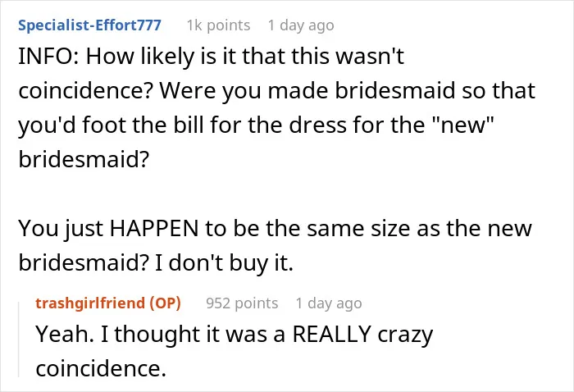
Task: Click the sentence I don't buy it.
Action: [x=224, y=262]
